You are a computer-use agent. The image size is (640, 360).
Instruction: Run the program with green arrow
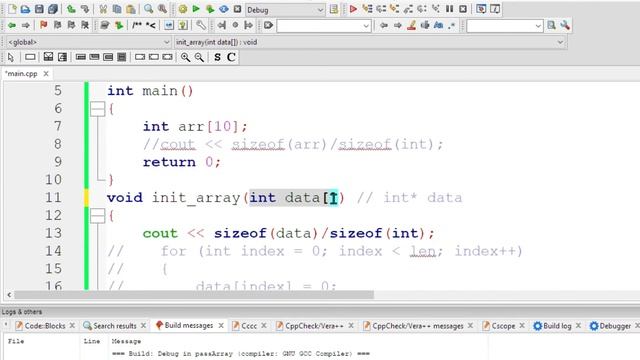(196, 9)
